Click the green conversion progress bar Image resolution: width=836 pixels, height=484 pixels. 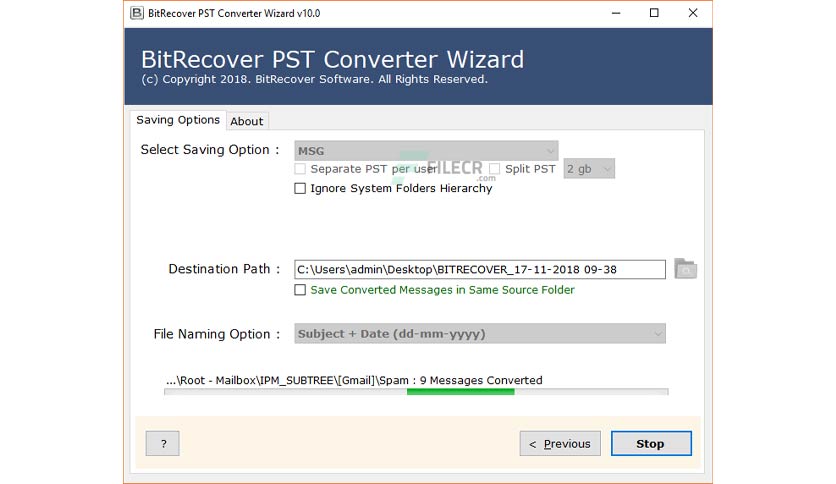point(461,392)
